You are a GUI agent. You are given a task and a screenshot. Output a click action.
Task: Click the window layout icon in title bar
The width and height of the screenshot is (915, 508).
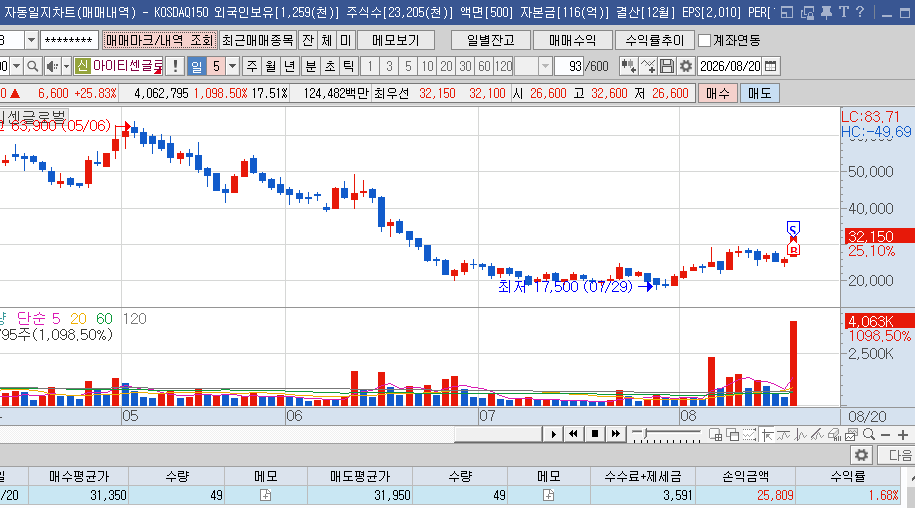click(x=787, y=12)
